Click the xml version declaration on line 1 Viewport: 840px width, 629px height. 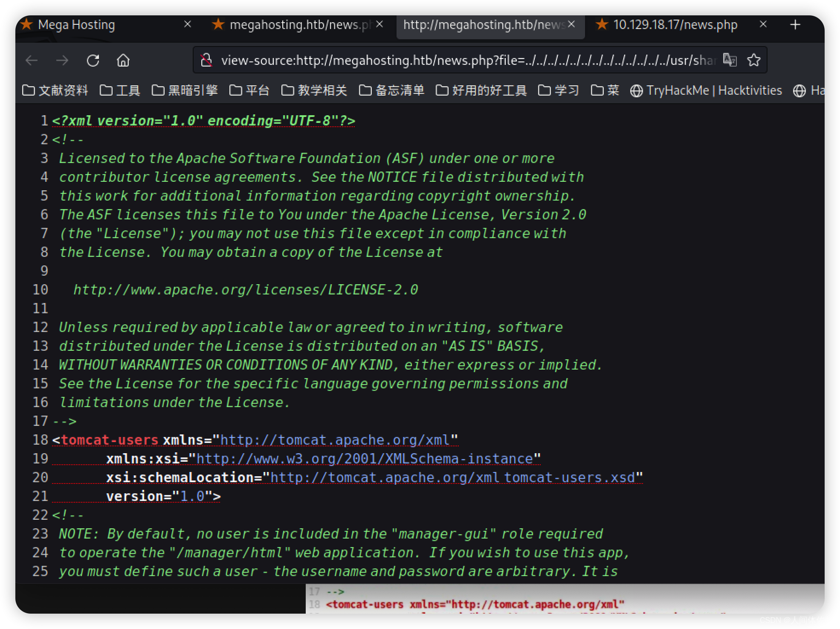click(203, 121)
